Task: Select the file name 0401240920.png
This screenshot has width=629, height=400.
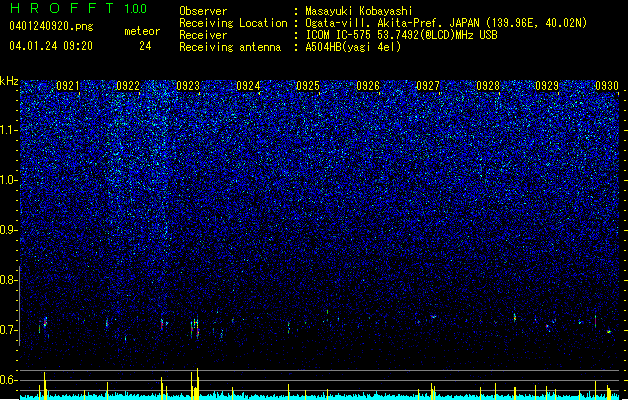Action: 51,26
